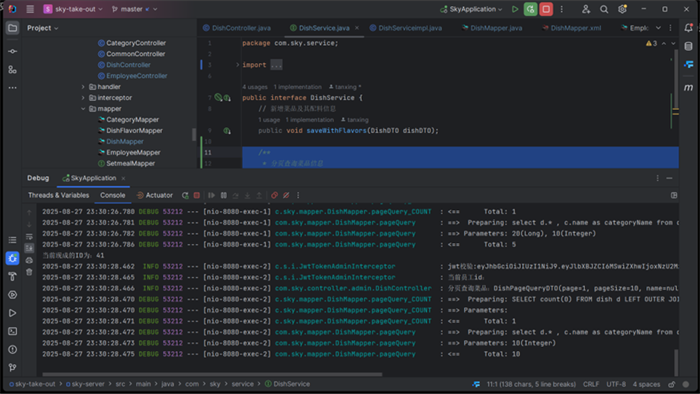Clear console output with trash icon
This screenshot has width=700, height=394.
29,272
